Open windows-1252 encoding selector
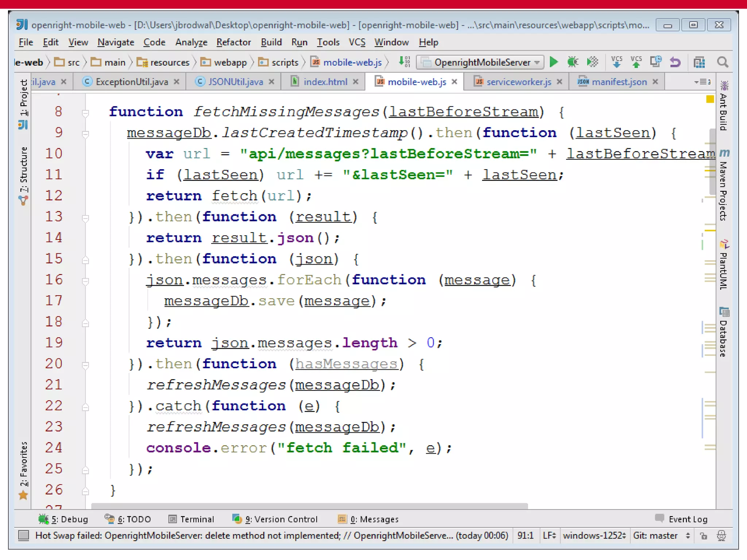The width and height of the screenshot is (747, 560). [594, 536]
